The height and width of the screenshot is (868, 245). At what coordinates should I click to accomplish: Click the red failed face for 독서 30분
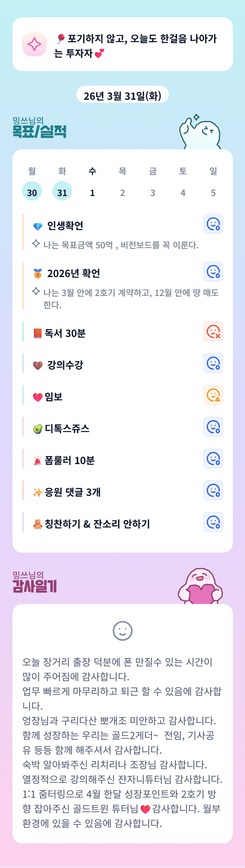click(213, 332)
